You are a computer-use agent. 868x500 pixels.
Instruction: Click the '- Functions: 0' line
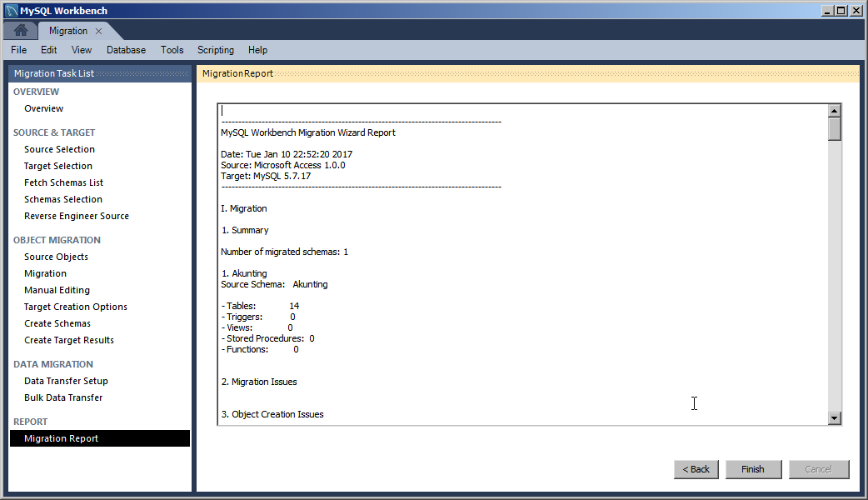260,349
